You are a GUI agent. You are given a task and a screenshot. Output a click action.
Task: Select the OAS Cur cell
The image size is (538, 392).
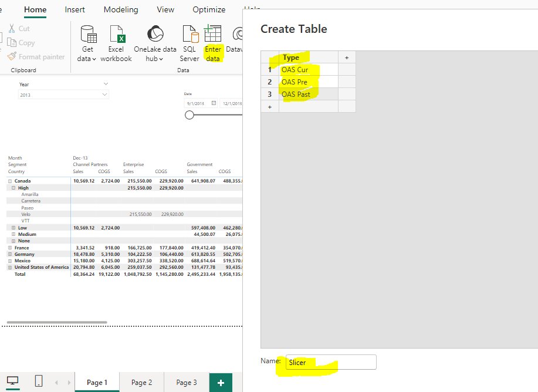point(309,70)
